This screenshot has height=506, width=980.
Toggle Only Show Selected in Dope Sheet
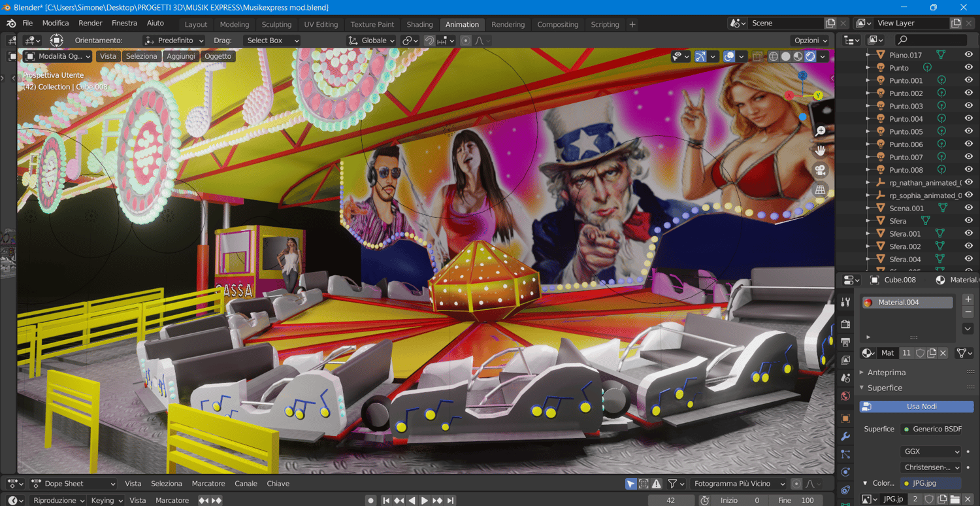[630, 484]
